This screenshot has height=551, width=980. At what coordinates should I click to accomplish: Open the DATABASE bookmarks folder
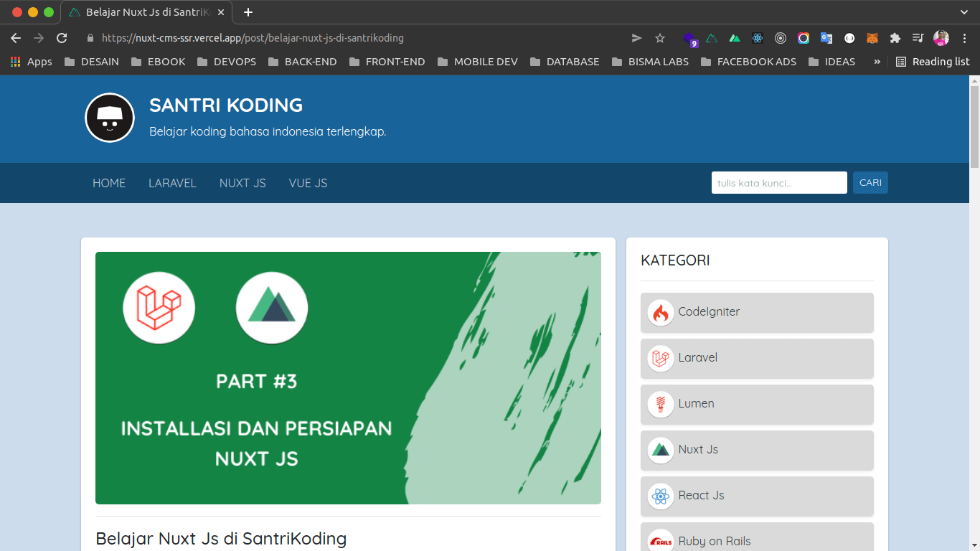pos(564,62)
